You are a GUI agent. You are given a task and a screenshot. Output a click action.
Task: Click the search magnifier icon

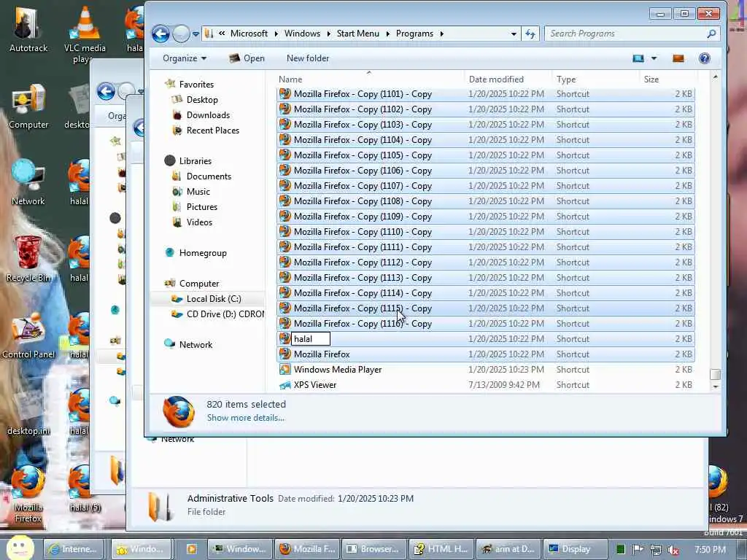coord(711,34)
